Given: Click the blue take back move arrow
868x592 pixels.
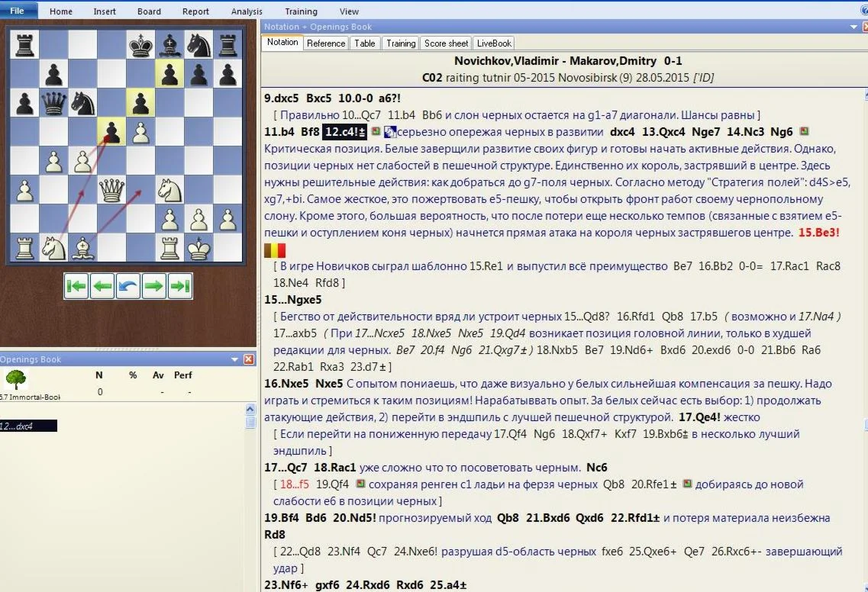Looking at the screenshot, I should [x=128, y=286].
